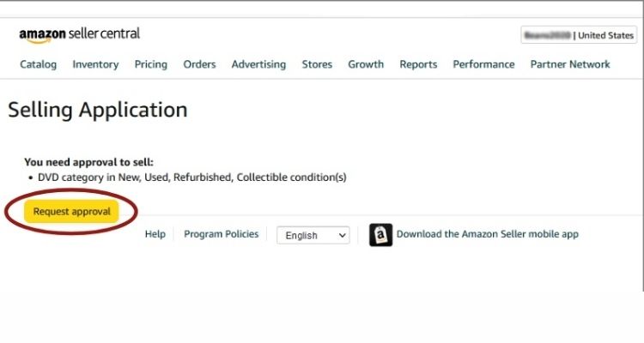Open the Catalog menu

click(38, 64)
